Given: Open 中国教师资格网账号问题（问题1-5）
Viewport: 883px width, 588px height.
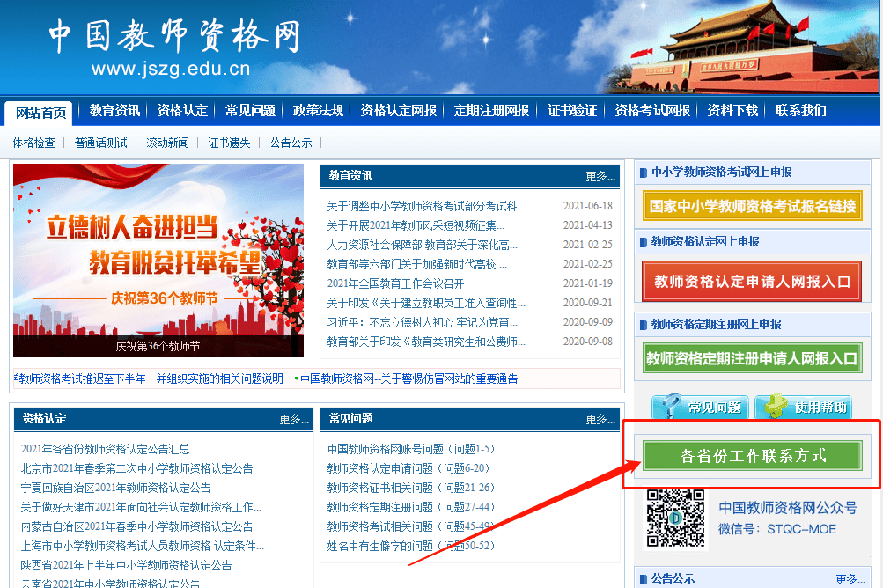Looking at the screenshot, I should coord(411,449).
